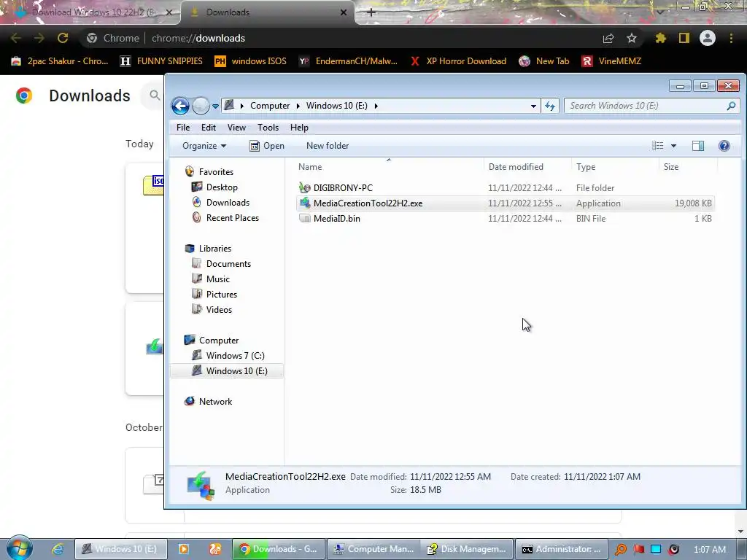
Task: Sort by the Type column header
Action: (615, 167)
